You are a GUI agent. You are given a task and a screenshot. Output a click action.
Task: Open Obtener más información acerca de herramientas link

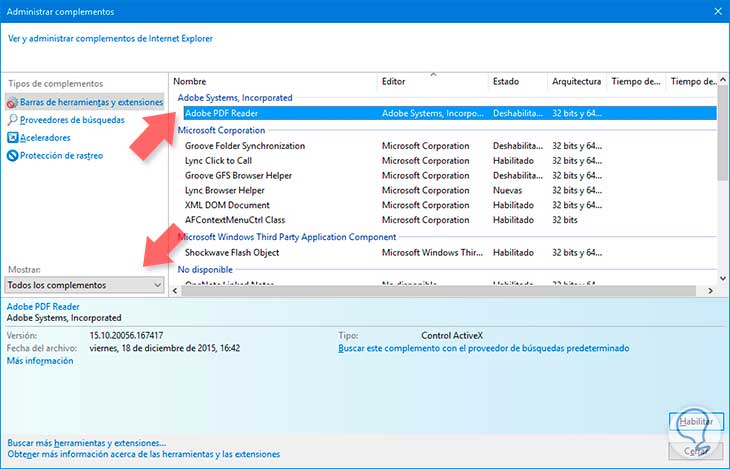144,454
